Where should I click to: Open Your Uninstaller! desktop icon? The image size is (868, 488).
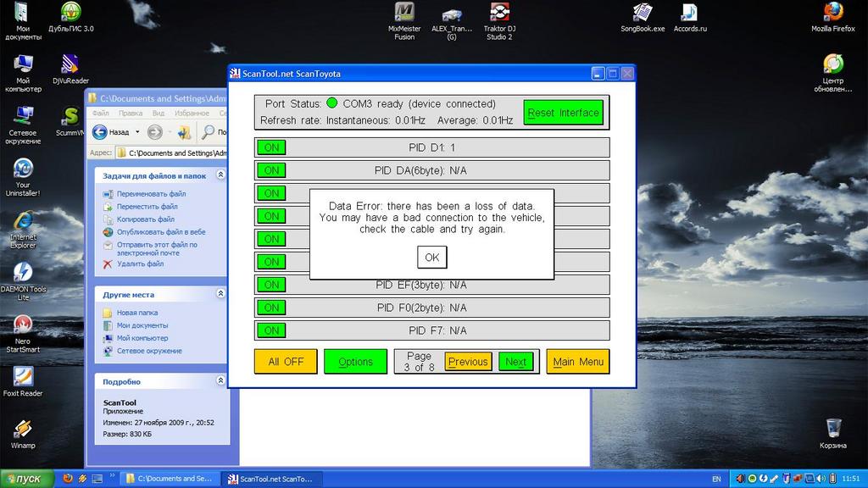coord(23,177)
